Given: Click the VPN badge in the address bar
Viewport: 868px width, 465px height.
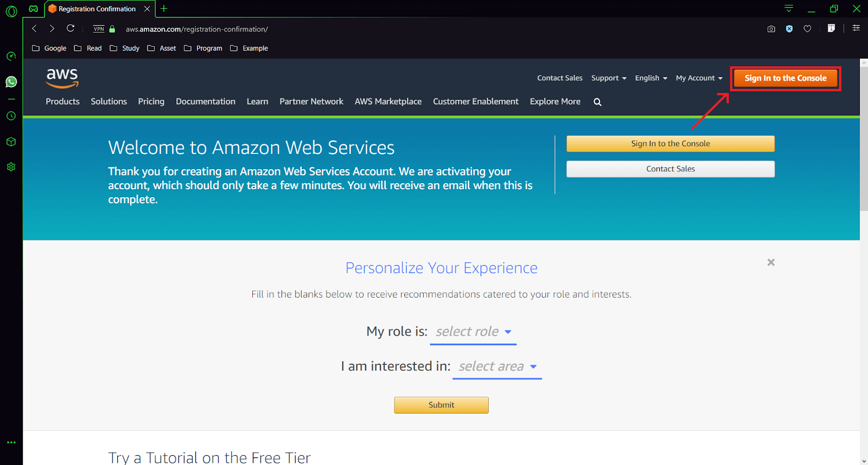Looking at the screenshot, I should tap(98, 29).
